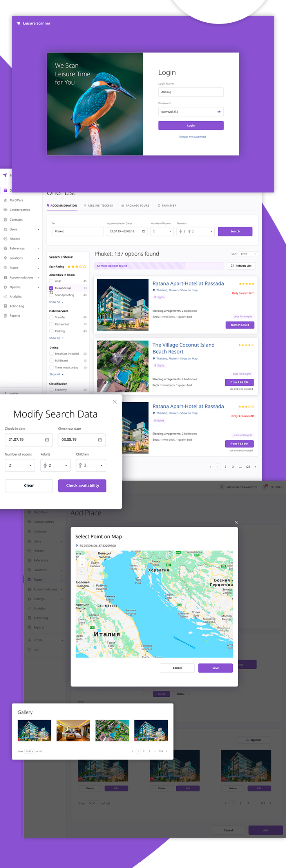Save the selected map point
Image resolution: width=286 pixels, height=868 pixels.
coord(215,668)
